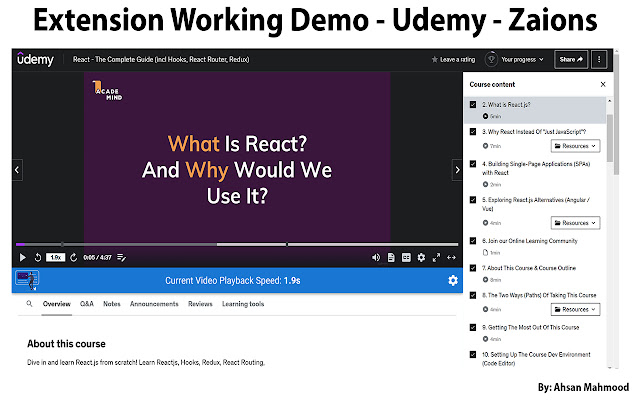Open the course title link in header
The height and width of the screenshot is (400, 640).
(x=161, y=60)
